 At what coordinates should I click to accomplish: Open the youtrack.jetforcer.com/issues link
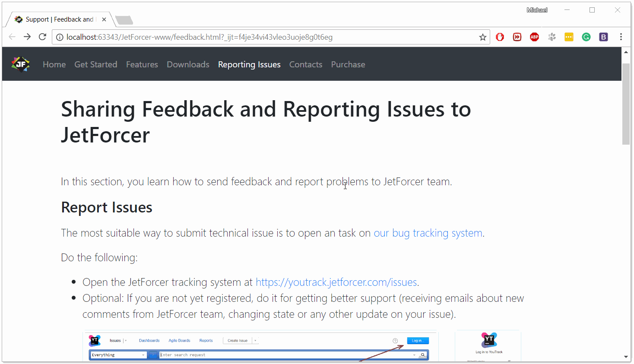pyautogui.click(x=336, y=282)
